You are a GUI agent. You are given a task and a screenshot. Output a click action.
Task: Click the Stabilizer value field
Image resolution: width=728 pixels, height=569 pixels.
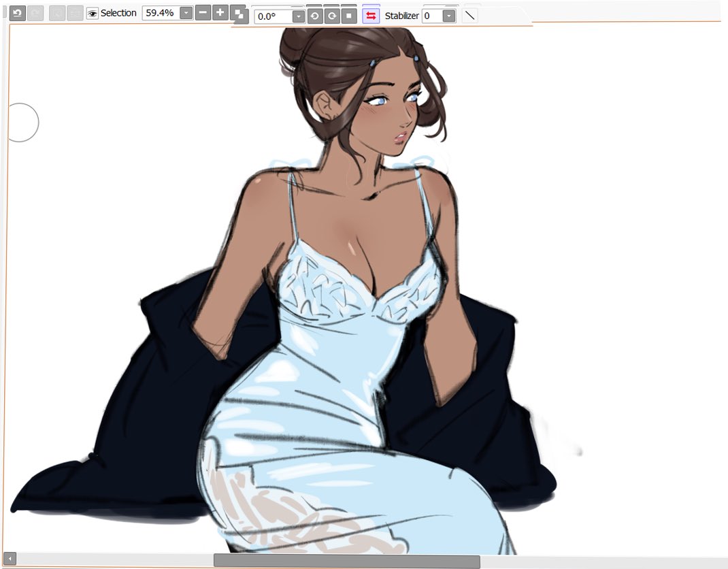pyautogui.click(x=432, y=16)
